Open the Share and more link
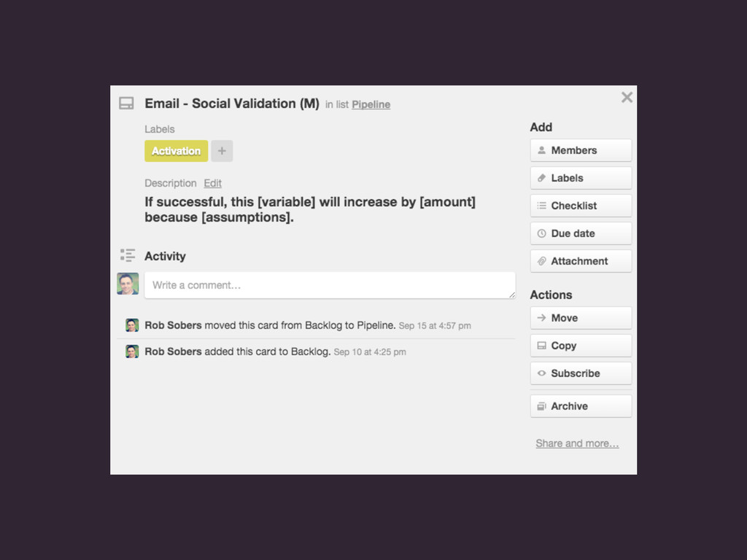 coord(577,443)
